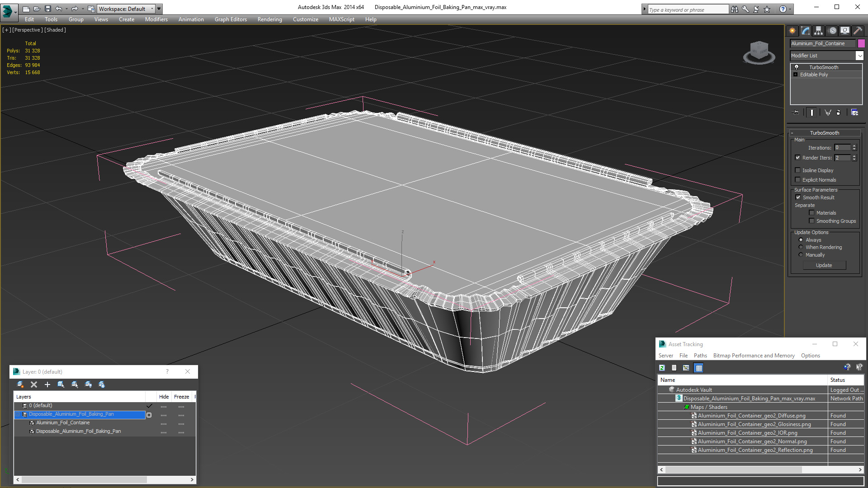Click Remove modifier trash icon
The height and width of the screenshot is (488, 868).
(x=839, y=113)
